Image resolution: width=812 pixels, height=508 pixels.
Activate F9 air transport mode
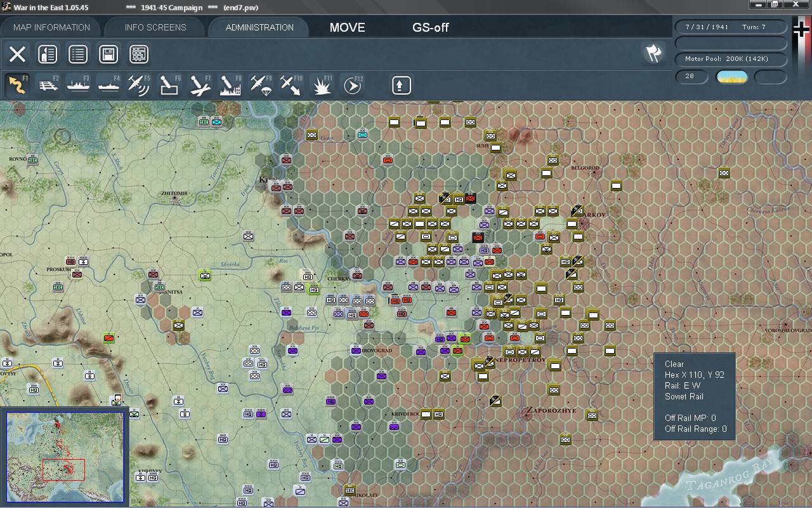pyautogui.click(x=261, y=85)
